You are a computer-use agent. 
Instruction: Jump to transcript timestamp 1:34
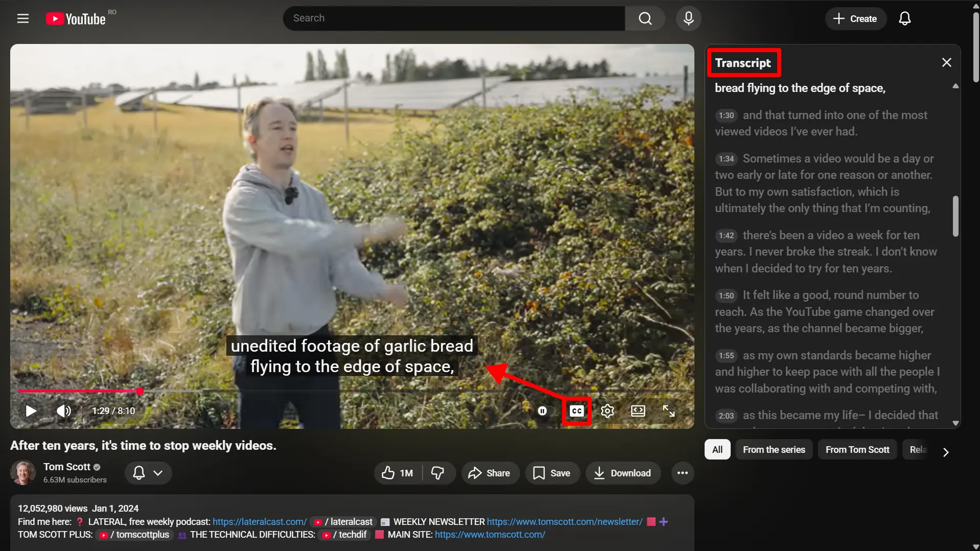coord(726,159)
